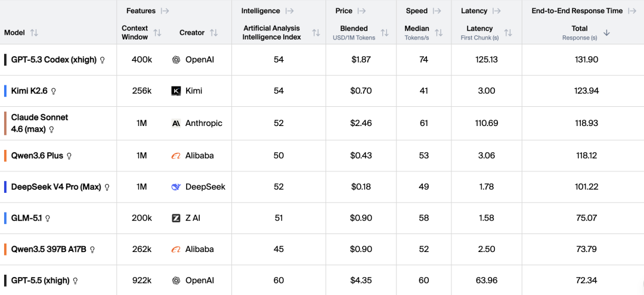Sort by Creator column arrows
This screenshot has width=644, height=295.
coord(213,32)
